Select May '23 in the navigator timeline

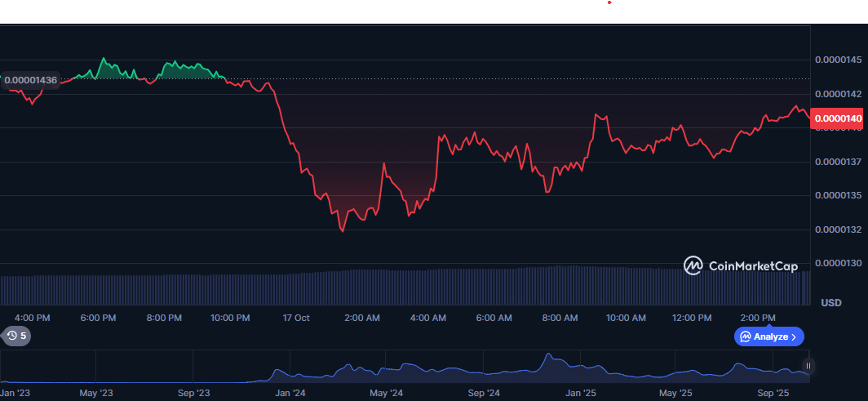tap(96, 393)
